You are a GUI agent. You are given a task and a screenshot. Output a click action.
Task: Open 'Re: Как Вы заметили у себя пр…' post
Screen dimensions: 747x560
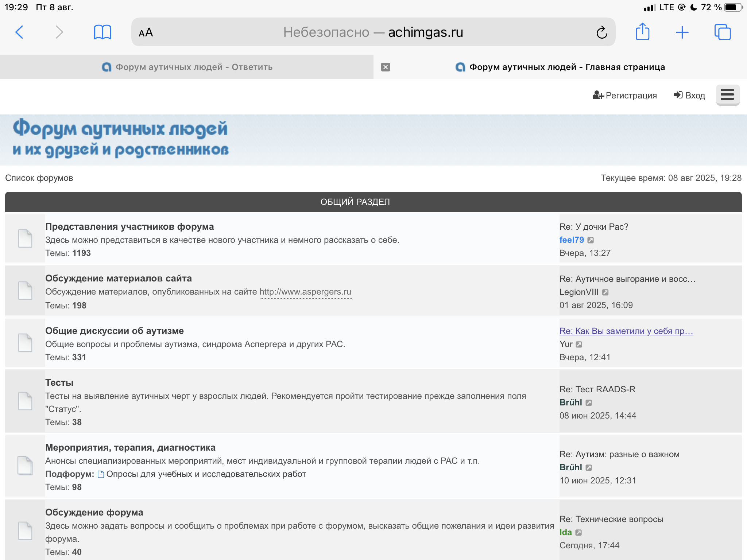[x=626, y=331]
